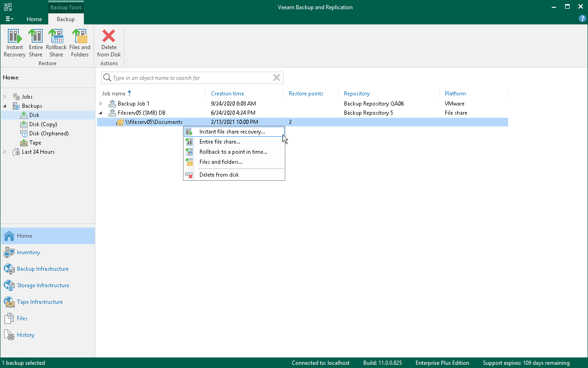Expand the Backup Job 1 tree entry

(x=100, y=103)
